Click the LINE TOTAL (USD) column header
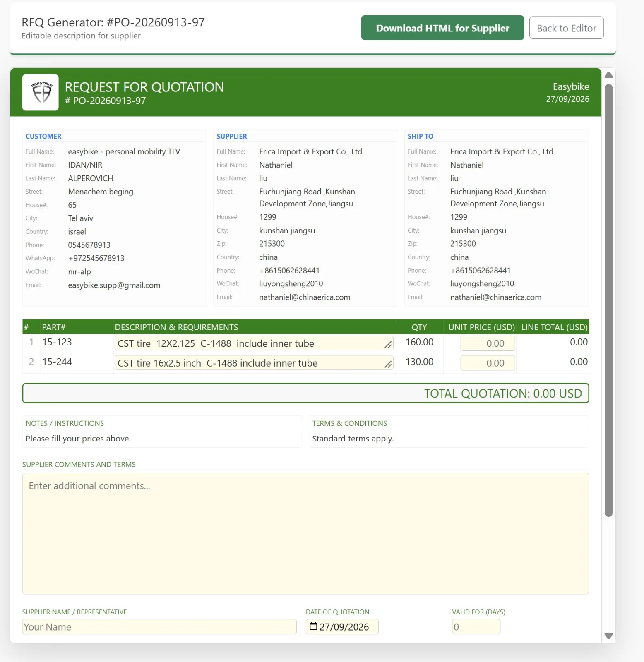Screen dimensions: 644x662 pos(554,327)
